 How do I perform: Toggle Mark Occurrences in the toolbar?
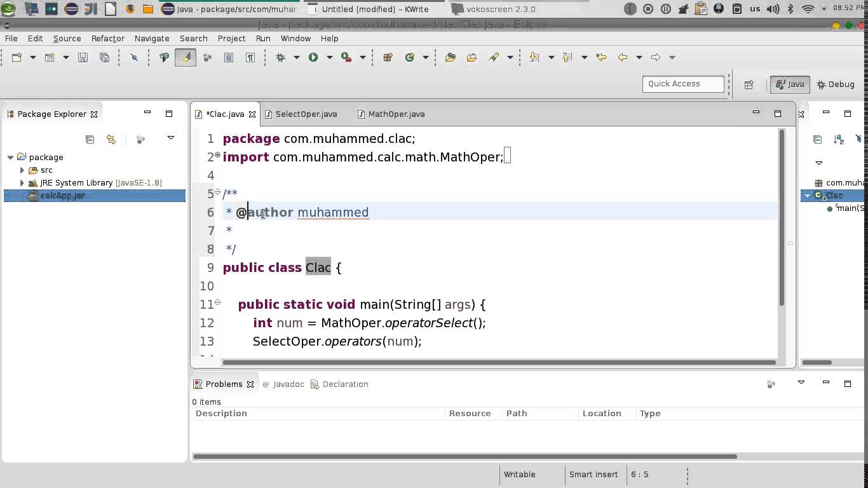pyautogui.click(x=185, y=57)
